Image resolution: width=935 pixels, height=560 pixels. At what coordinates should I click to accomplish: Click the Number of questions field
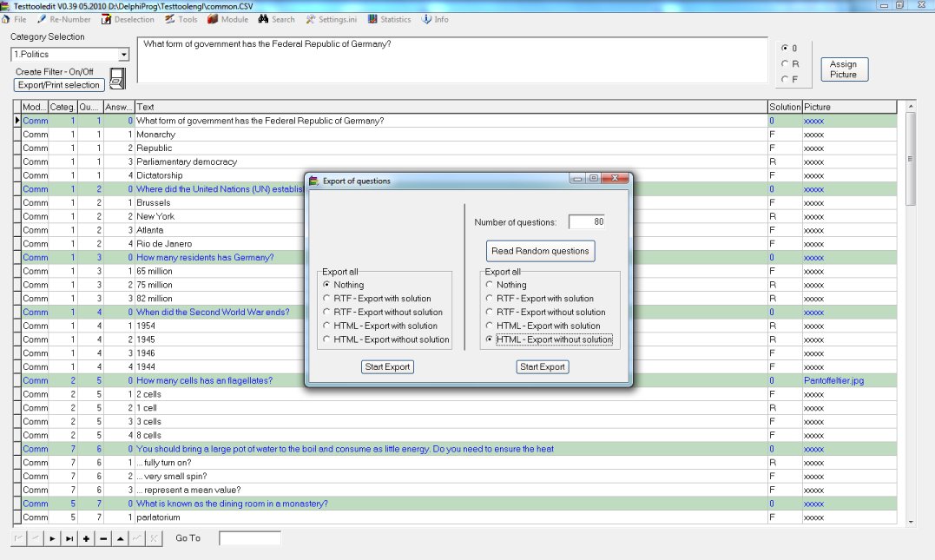(587, 222)
